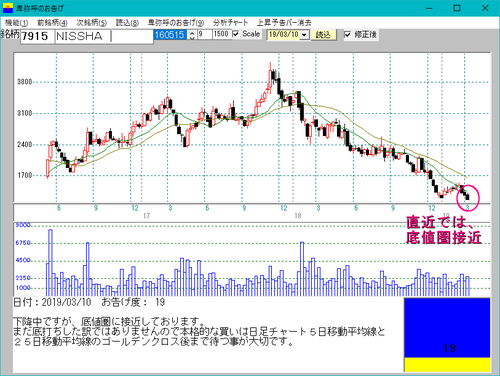
Task: Open the 卑弥呼のお告げ(9) menu
Action: (176, 23)
